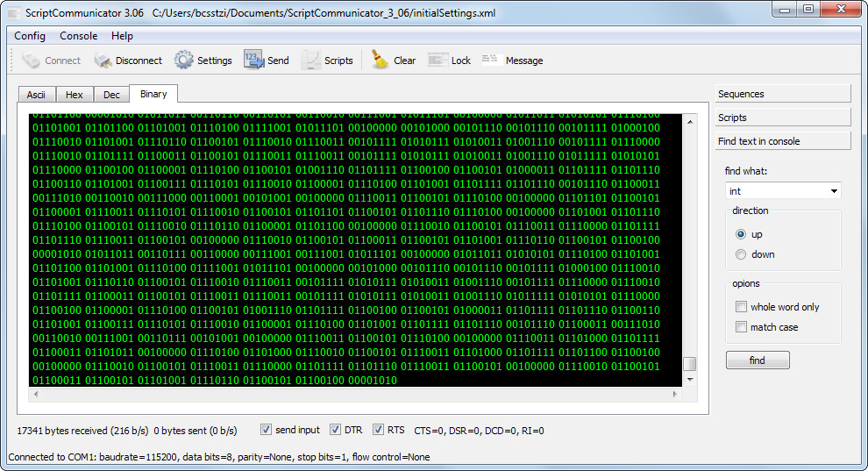Viewport: 868px width, 471px height.
Task: Click the Disconnect plug icon
Action: 103,61
